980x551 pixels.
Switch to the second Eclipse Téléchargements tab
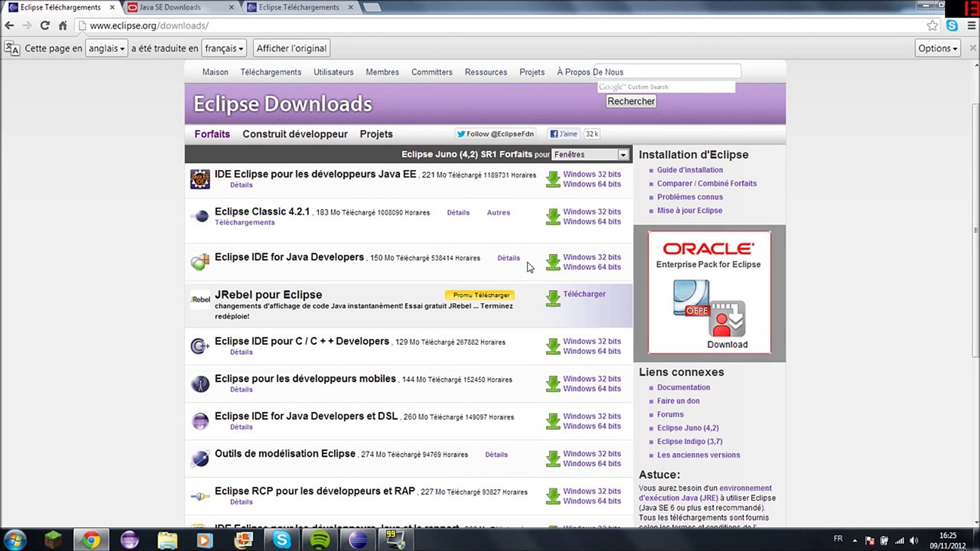click(x=300, y=7)
